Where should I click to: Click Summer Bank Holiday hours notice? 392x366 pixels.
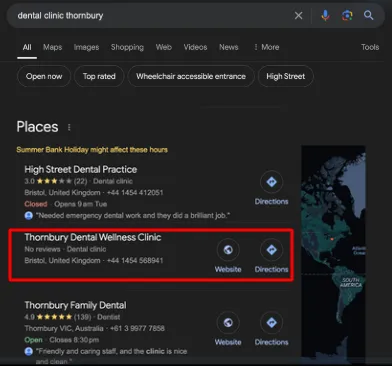[92, 150]
